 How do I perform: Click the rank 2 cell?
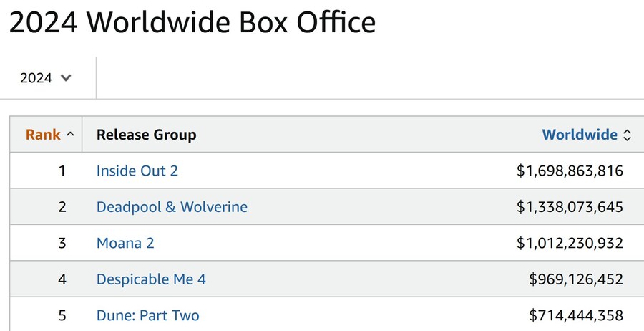[62, 207]
